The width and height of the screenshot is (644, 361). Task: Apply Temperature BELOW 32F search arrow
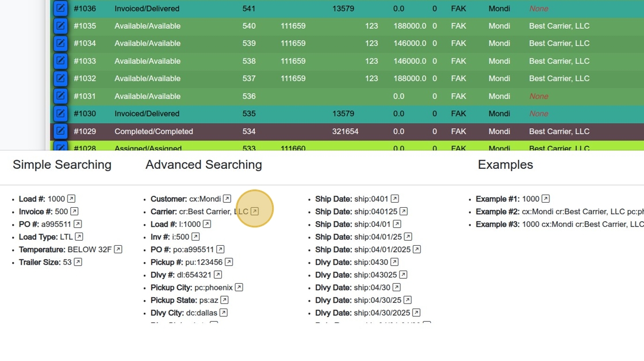(118, 249)
